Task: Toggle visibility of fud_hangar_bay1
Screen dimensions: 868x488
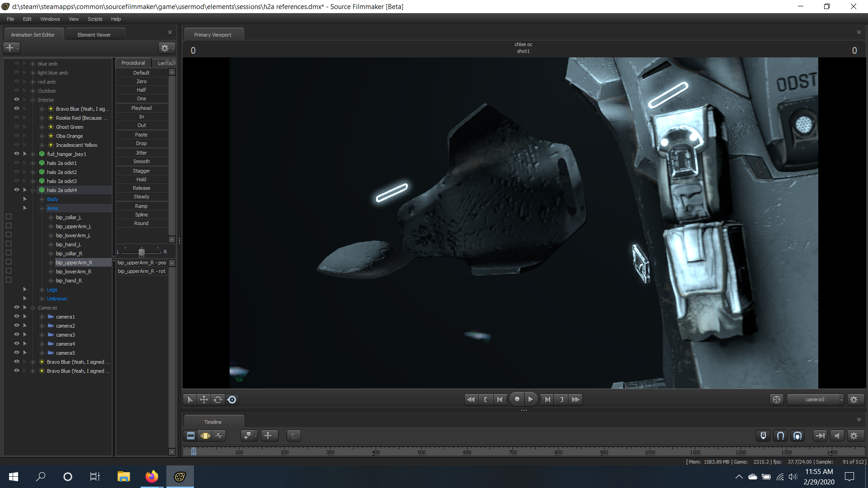Action: (x=17, y=154)
